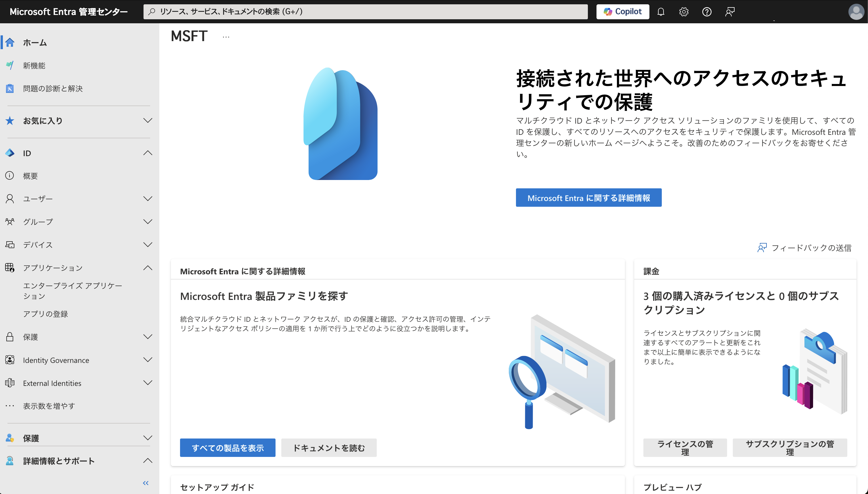Expand the 保護 chevron under ID

tap(148, 337)
